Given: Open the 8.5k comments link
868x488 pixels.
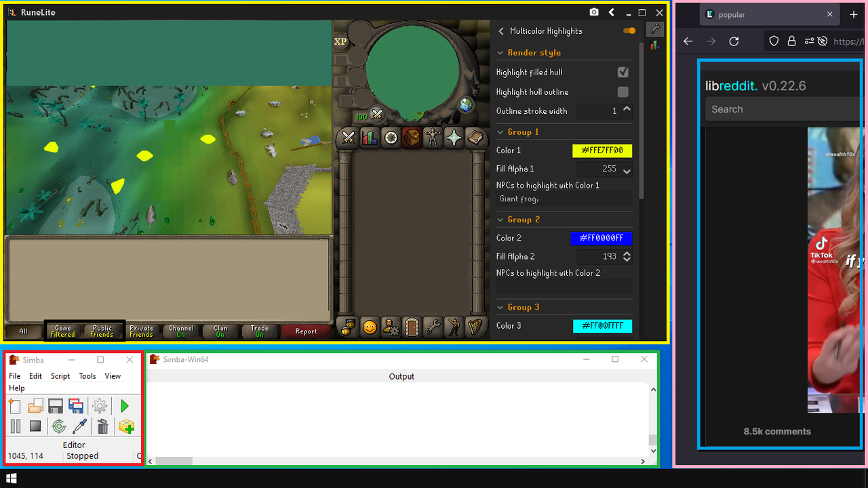Looking at the screenshot, I should [x=777, y=431].
